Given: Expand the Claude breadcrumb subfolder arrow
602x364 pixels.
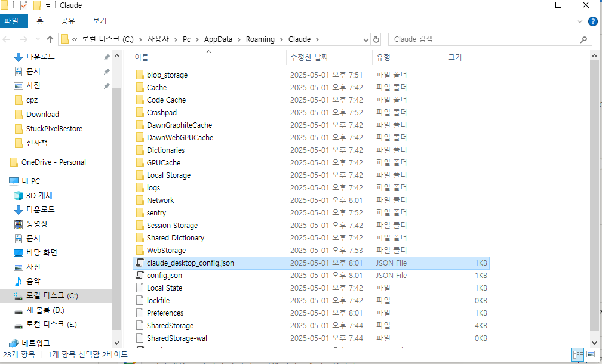Looking at the screenshot, I should coord(317,39).
